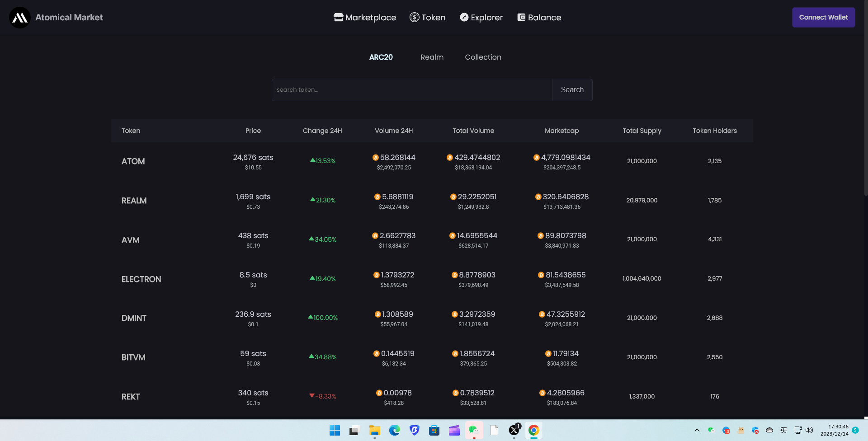Screen dimensions: 868x441
Task: Open the Marketplace nav item
Action: (x=365, y=18)
